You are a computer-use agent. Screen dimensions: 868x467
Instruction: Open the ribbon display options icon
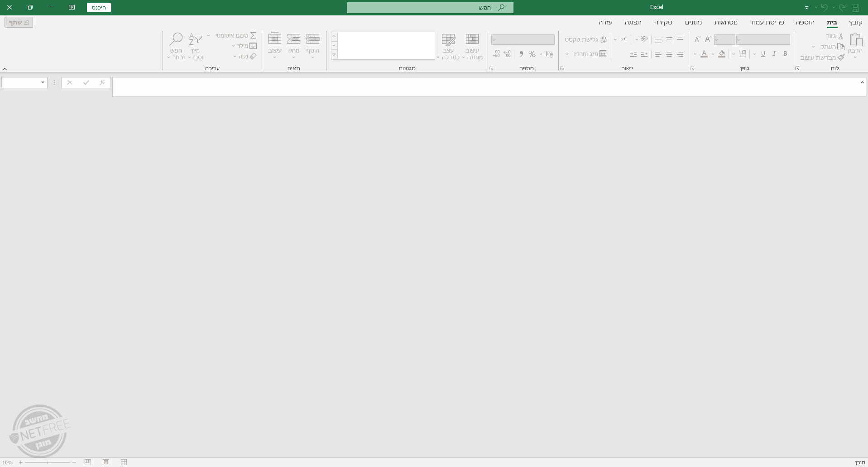click(x=72, y=7)
